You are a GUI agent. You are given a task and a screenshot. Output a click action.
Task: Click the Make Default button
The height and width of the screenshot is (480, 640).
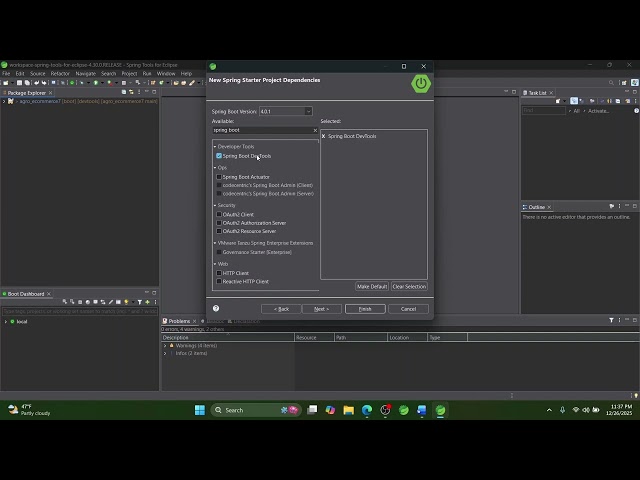point(372,287)
